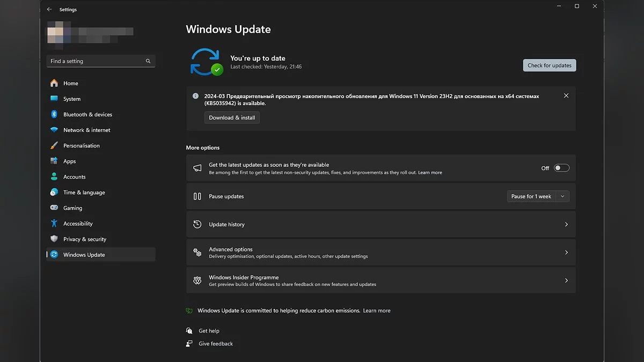Open Accessibility using its figure icon
This screenshot has width=644, height=362.
click(x=54, y=223)
